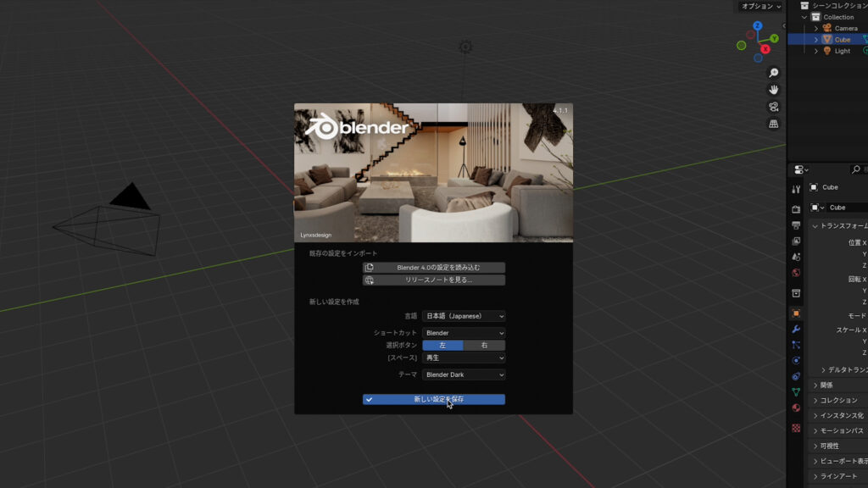The image size is (868, 488).
Task: Set select button to 右 (right)
Action: (484, 346)
